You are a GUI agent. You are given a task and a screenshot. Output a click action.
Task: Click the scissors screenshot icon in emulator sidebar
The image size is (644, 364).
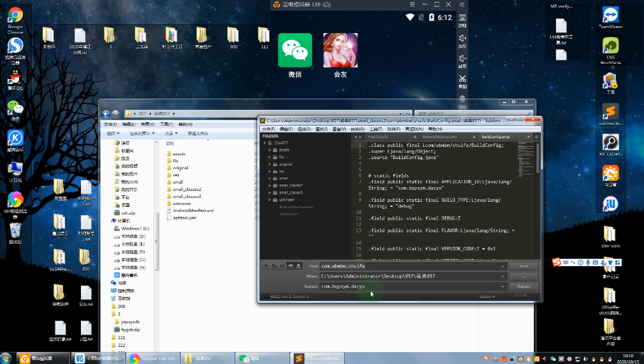point(462,78)
